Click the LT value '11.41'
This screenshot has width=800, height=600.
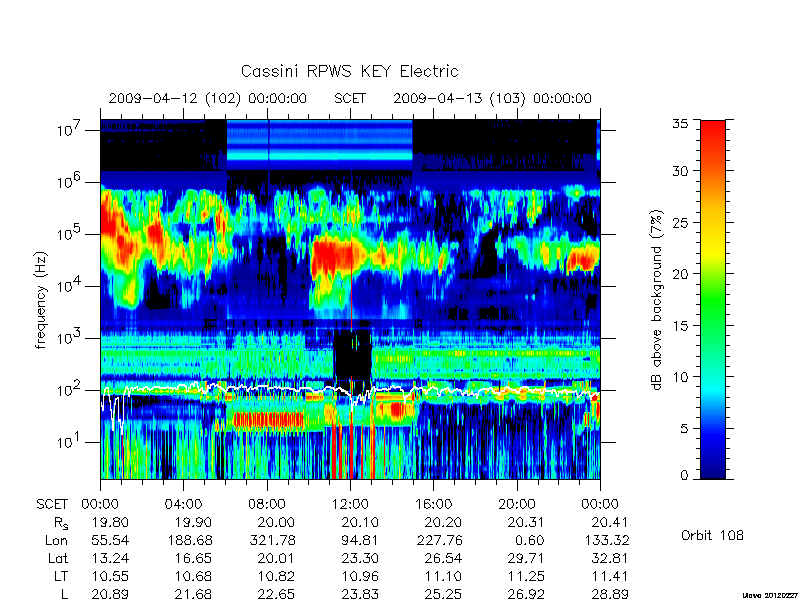click(x=609, y=576)
